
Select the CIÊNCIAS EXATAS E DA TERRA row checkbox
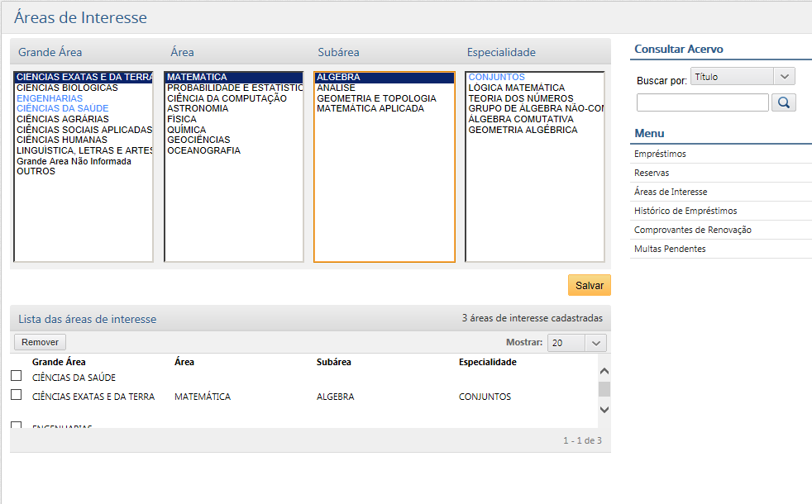coord(16,395)
